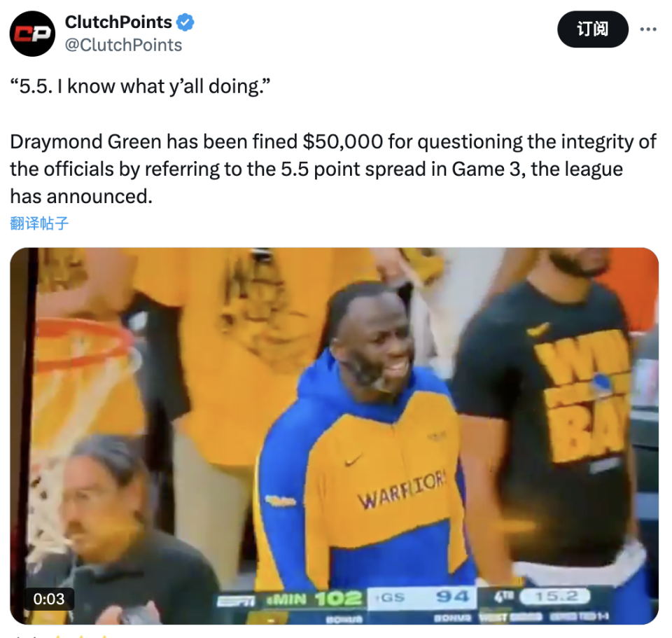Click the quote '5.5. I know what y'all doing.'
672x638 pixels.
(141, 87)
